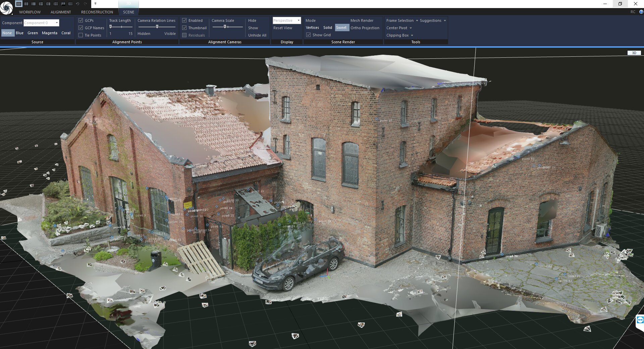Screen dimensions: 644x349
Task: Expand the Frame Selection menu
Action: 402,20
